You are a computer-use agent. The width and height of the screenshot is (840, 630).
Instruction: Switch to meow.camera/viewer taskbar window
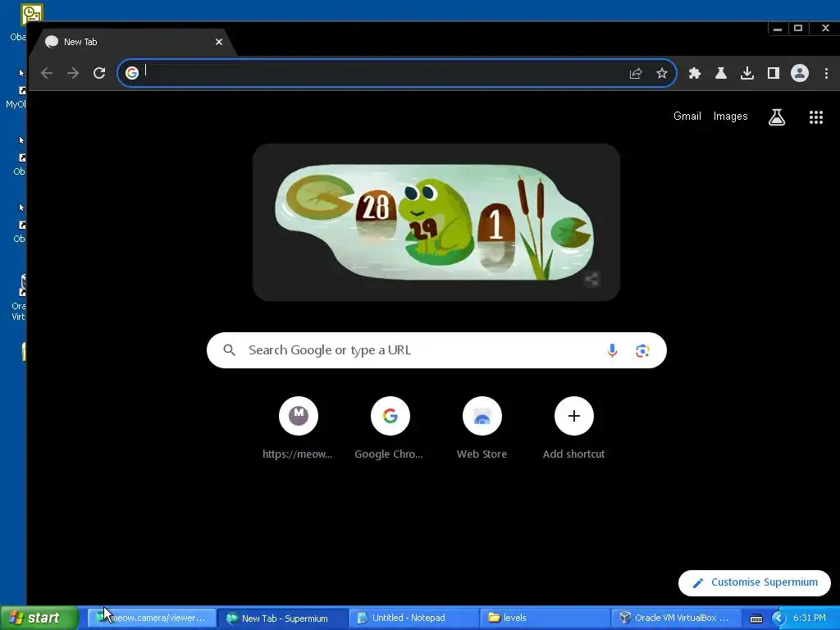[x=152, y=618]
